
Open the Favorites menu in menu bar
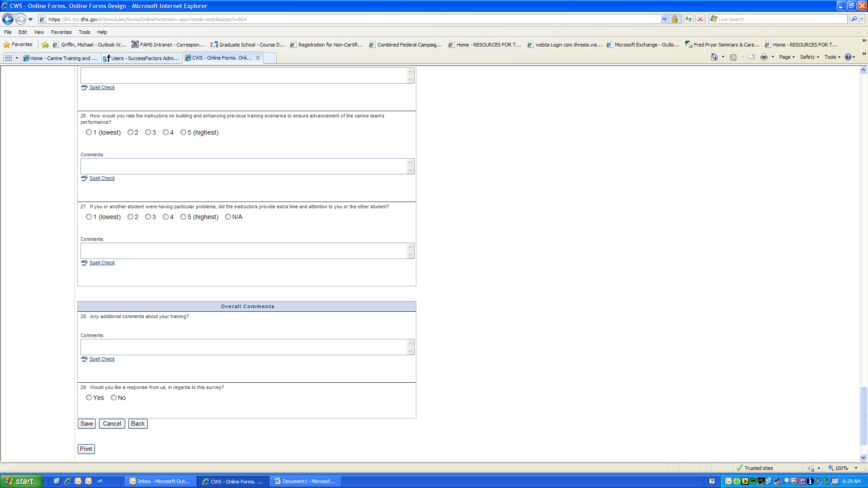pyautogui.click(x=61, y=32)
